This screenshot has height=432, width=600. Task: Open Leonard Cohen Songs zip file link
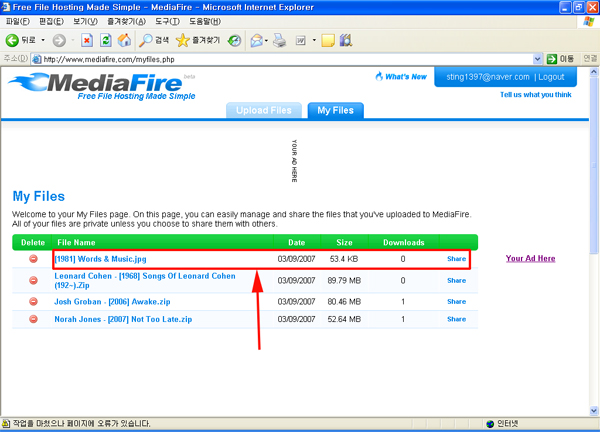145,280
